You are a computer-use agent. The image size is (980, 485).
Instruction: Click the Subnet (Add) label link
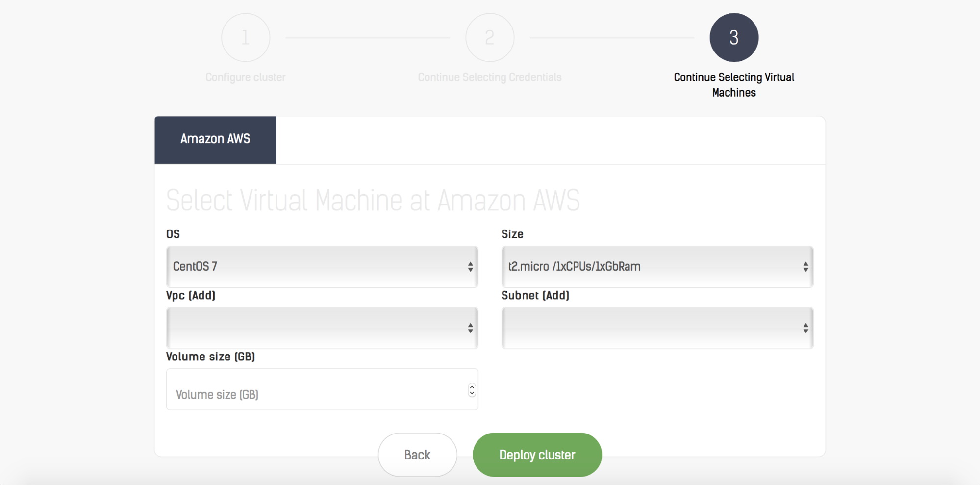[535, 295]
